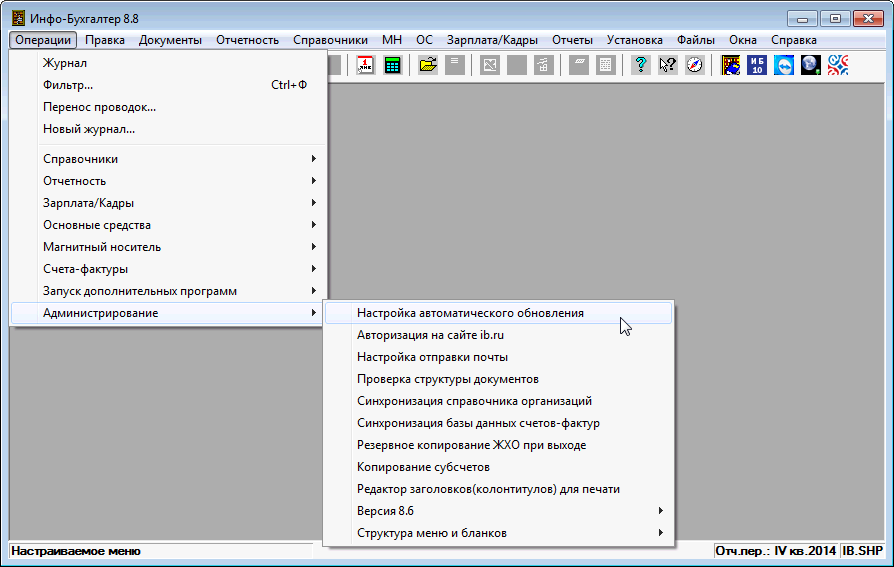Click the Отч.пер.: IV кв.2014 status field
The image size is (894, 567).
pos(775,551)
